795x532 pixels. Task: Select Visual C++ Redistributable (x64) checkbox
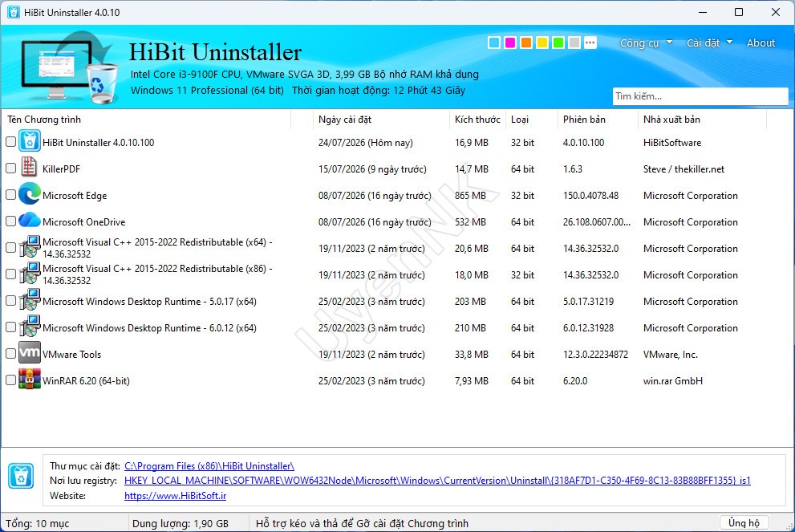(x=10, y=247)
